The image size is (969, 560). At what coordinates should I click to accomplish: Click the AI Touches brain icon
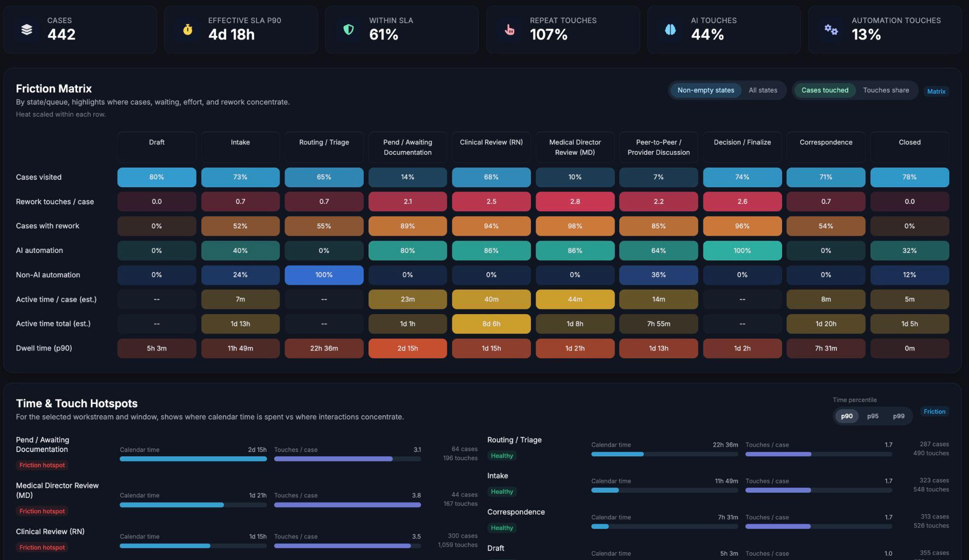point(670,29)
